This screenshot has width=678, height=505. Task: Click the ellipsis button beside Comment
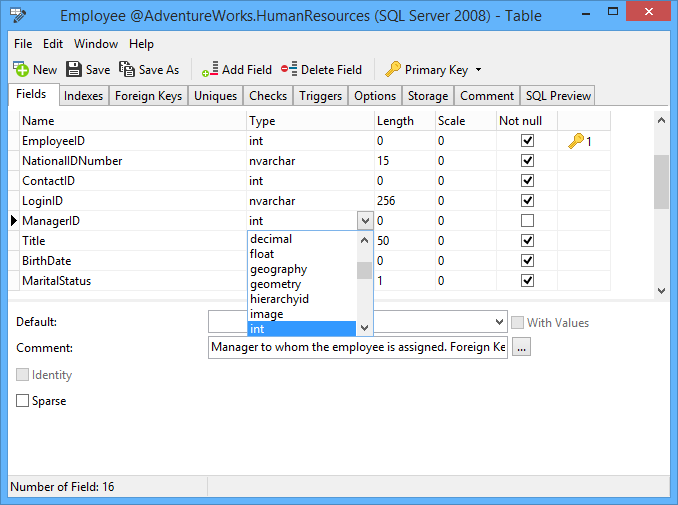coord(521,347)
